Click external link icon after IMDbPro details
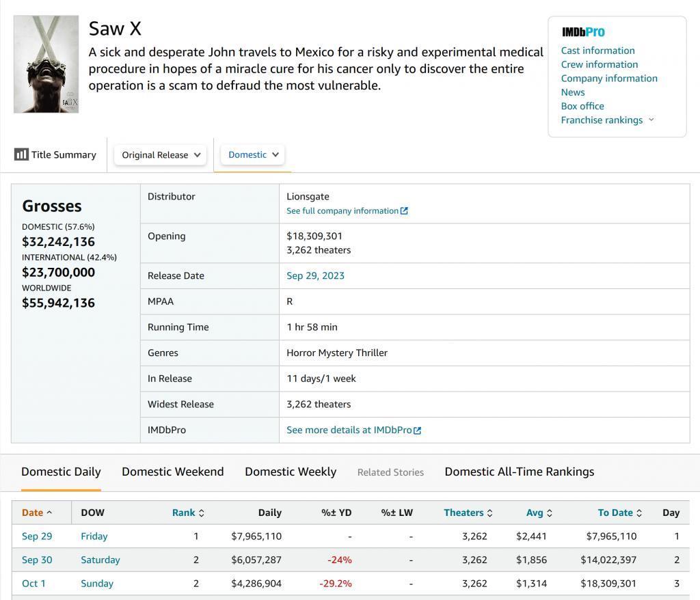 (x=418, y=431)
